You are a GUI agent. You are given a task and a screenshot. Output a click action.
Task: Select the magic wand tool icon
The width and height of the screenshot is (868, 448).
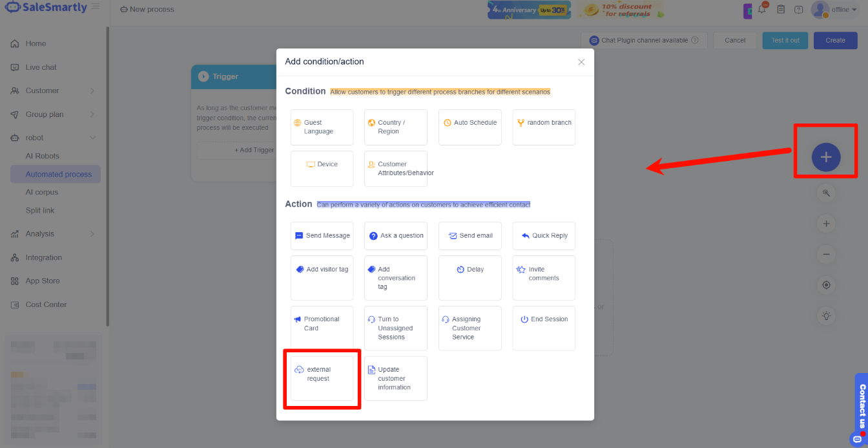[826, 193]
